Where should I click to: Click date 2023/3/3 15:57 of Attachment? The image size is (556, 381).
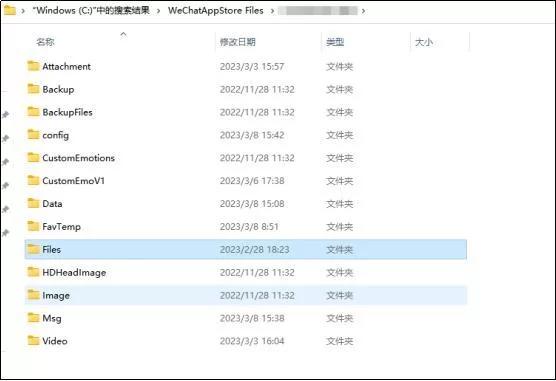(252, 66)
